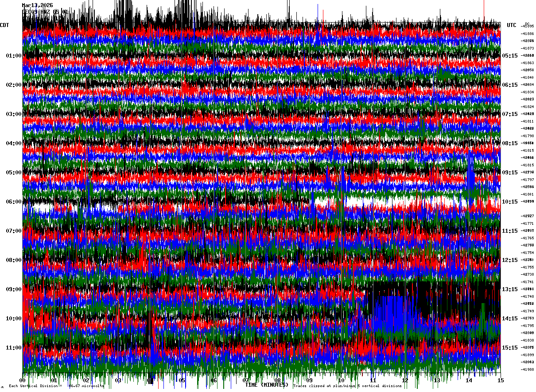Select DC offset value -41988
The image size is (536, 392).
point(527,369)
